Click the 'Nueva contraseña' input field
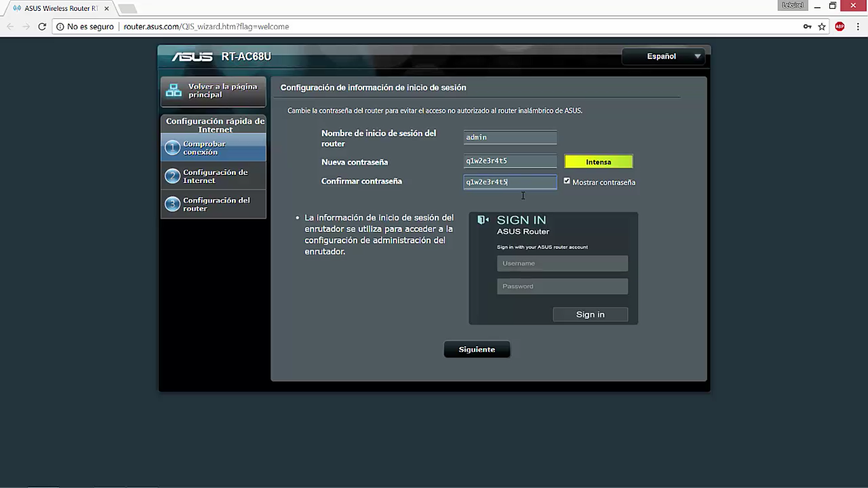The width and height of the screenshot is (868, 488). (x=510, y=161)
